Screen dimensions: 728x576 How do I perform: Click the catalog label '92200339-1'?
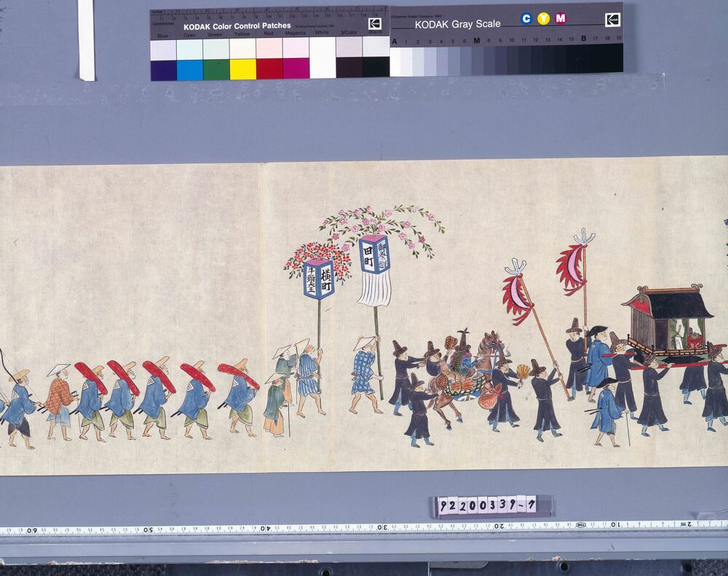click(x=486, y=505)
